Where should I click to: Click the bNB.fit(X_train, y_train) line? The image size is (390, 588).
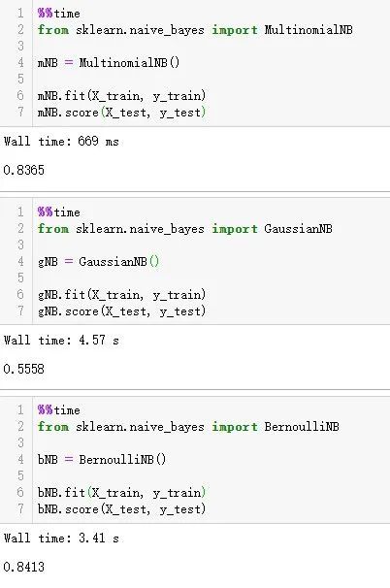pos(122,493)
